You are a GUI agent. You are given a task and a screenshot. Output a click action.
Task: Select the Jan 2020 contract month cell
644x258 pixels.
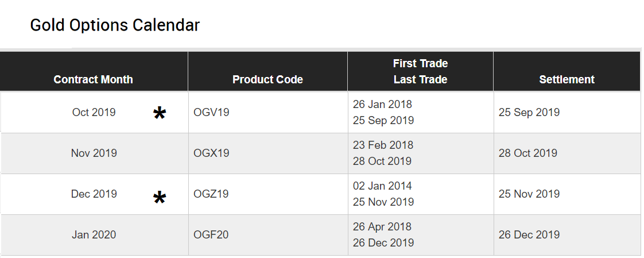pyautogui.click(x=94, y=234)
